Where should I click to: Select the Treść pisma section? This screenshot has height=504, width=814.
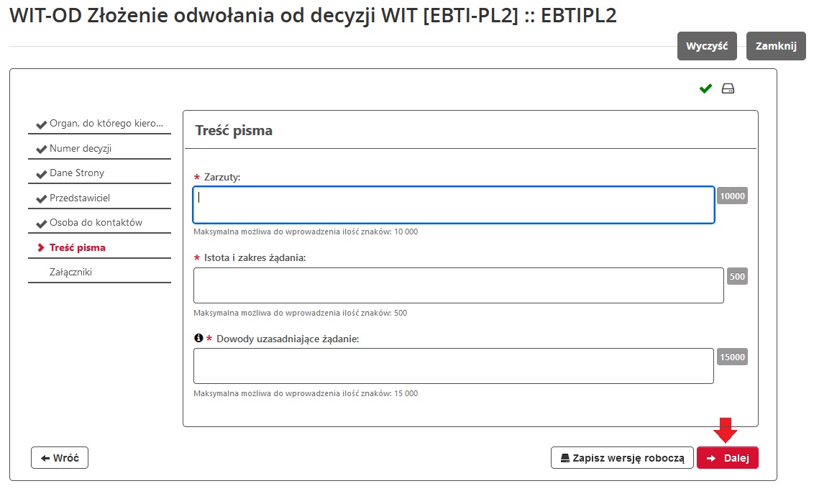(x=77, y=247)
